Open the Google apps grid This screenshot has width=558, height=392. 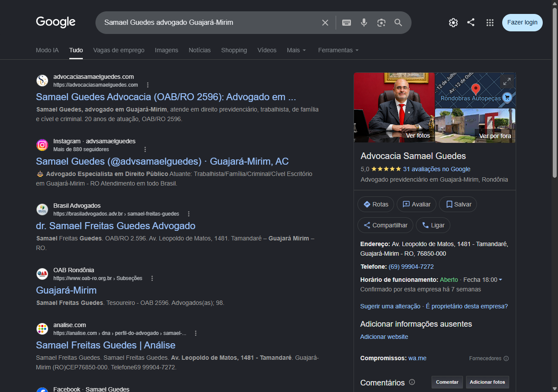pyautogui.click(x=490, y=23)
